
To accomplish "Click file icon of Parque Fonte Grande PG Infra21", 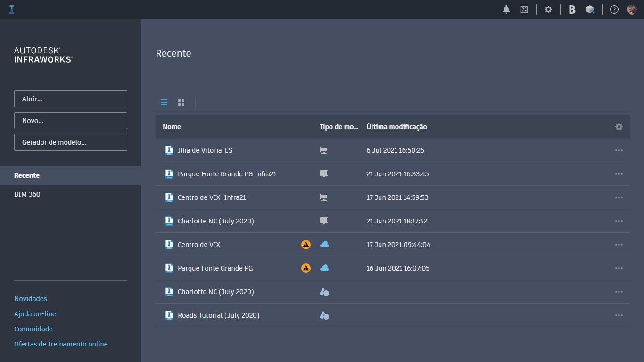I will [169, 174].
